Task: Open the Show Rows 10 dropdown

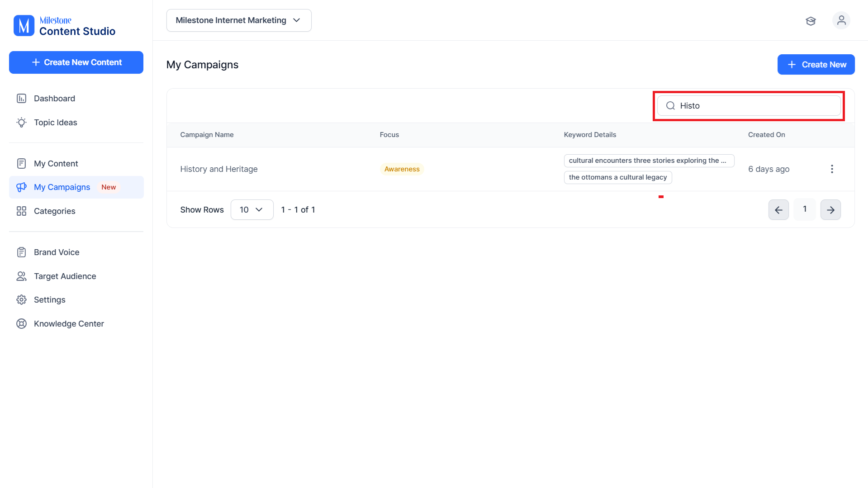Action: [x=252, y=210]
